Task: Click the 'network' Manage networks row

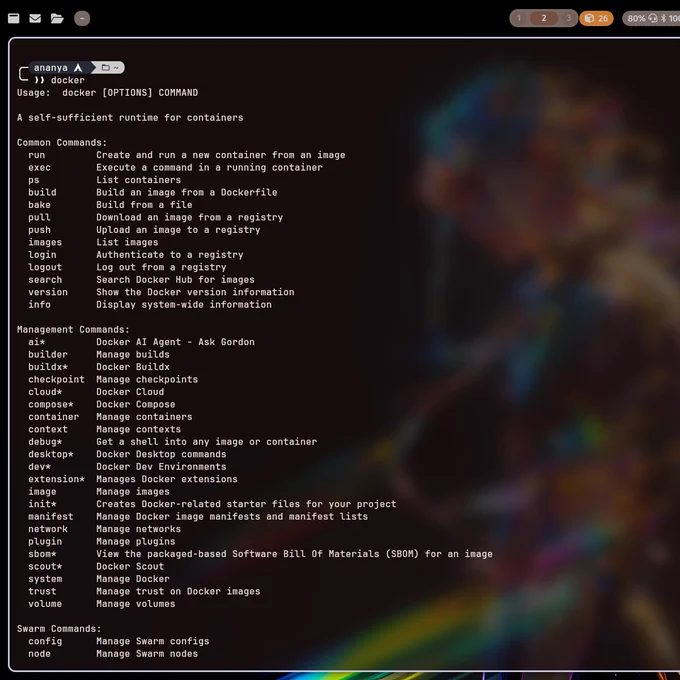Action: 105,529
